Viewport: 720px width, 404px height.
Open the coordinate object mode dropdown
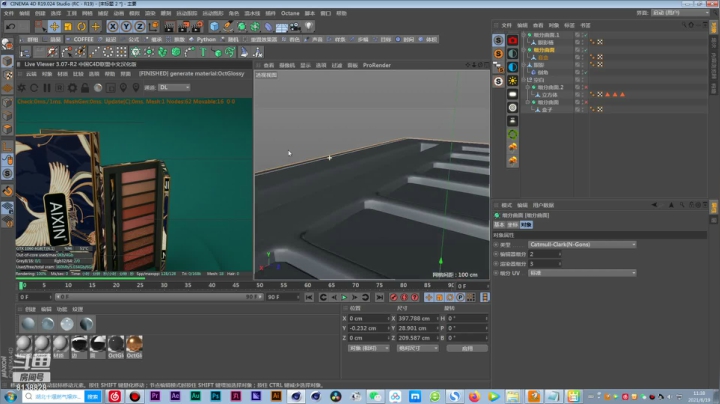[368, 348]
